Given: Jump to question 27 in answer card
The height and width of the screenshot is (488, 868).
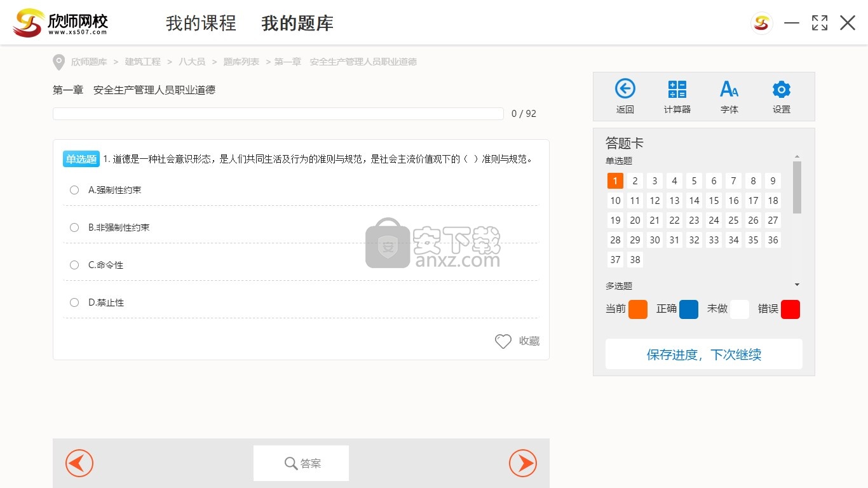Looking at the screenshot, I should click(x=773, y=220).
